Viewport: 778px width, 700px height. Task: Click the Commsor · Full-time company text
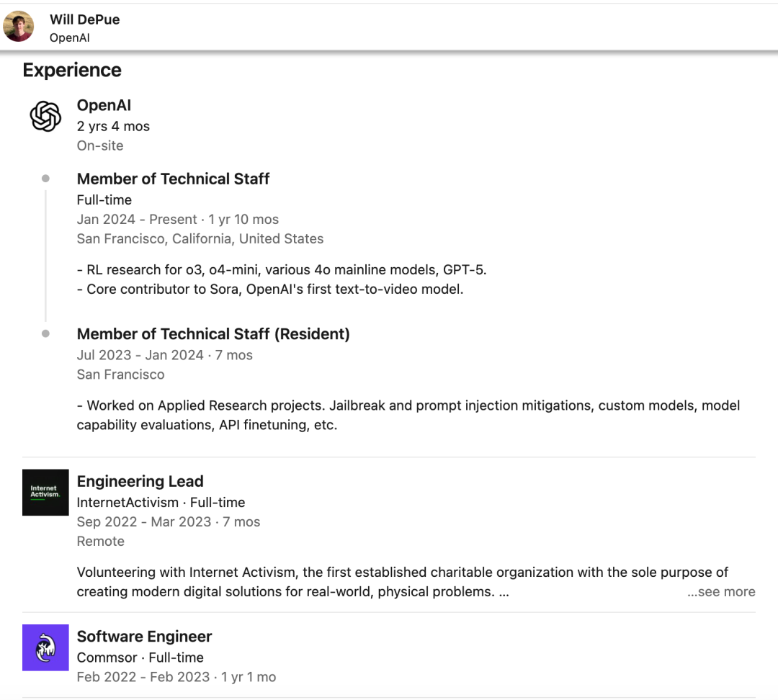140,658
